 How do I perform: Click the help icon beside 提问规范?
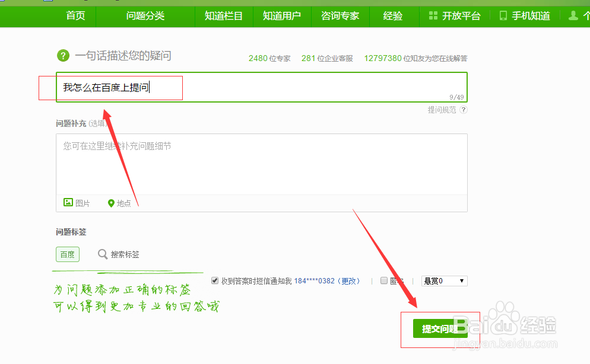tap(464, 110)
